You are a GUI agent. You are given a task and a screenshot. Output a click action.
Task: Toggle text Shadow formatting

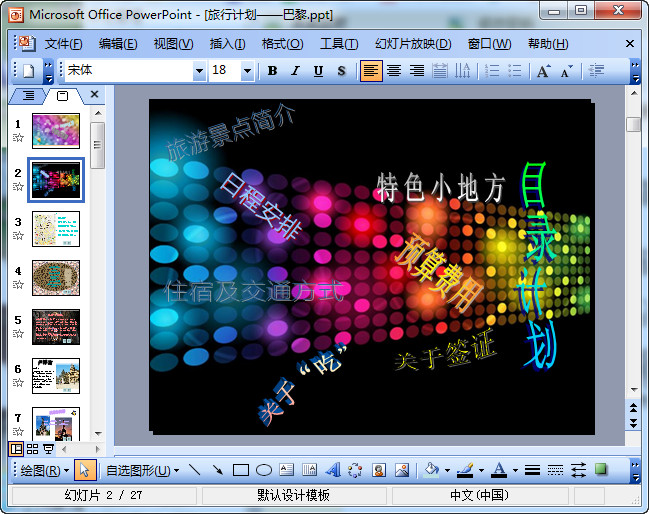(x=341, y=71)
